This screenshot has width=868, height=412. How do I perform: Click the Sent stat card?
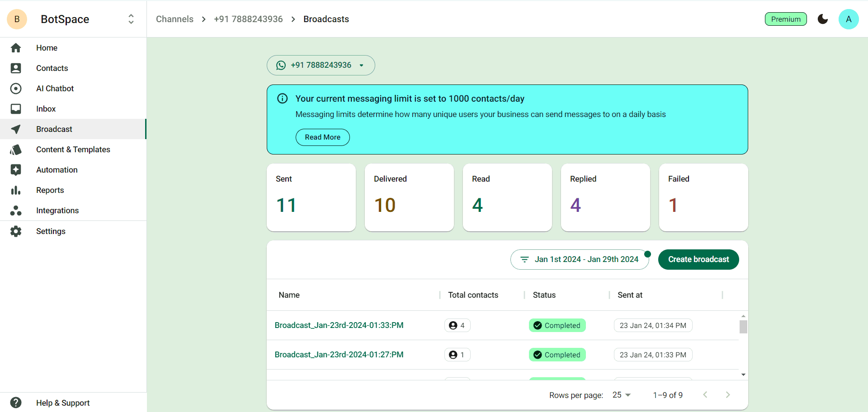pyautogui.click(x=311, y=197)
